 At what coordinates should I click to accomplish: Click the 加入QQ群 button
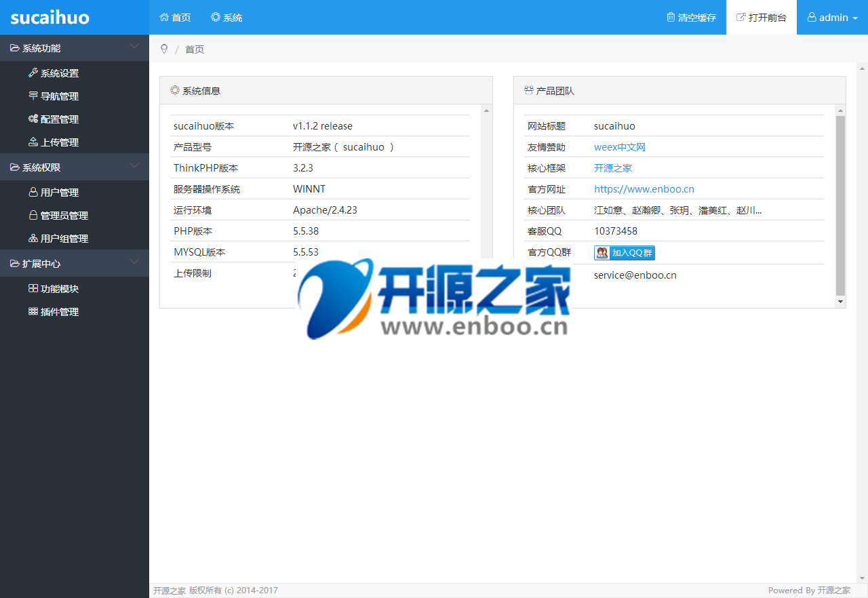(x=625, y=253)
